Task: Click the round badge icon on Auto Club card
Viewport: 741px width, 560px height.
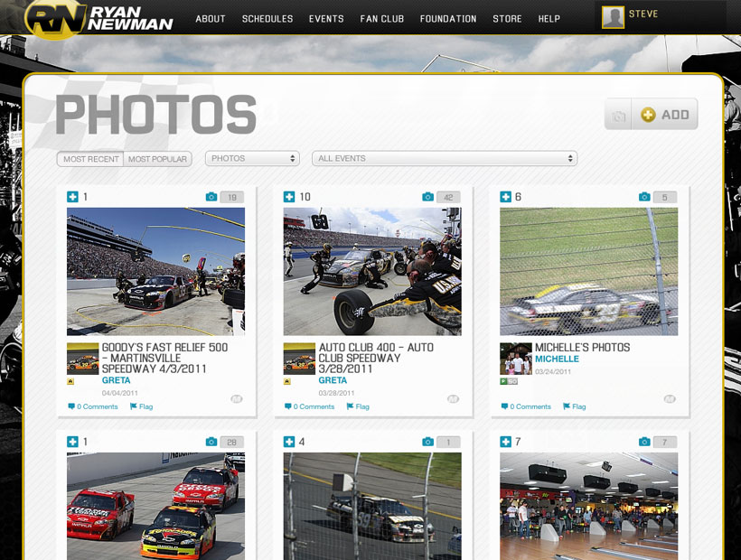Action: pos(453,399)
